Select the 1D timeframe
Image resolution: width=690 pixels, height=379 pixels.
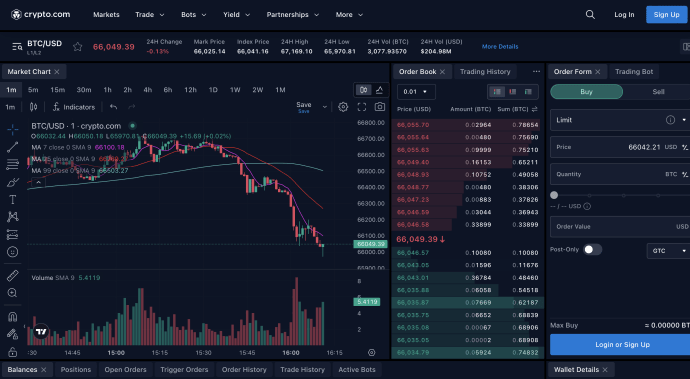click(x=213, y=90)
